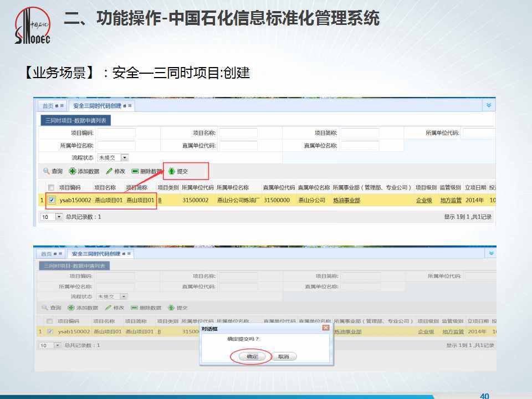This screenshot has height=399, width=532.
Task: Close the 对话框 dialog with the red X
Action: (x=326, y=328)
